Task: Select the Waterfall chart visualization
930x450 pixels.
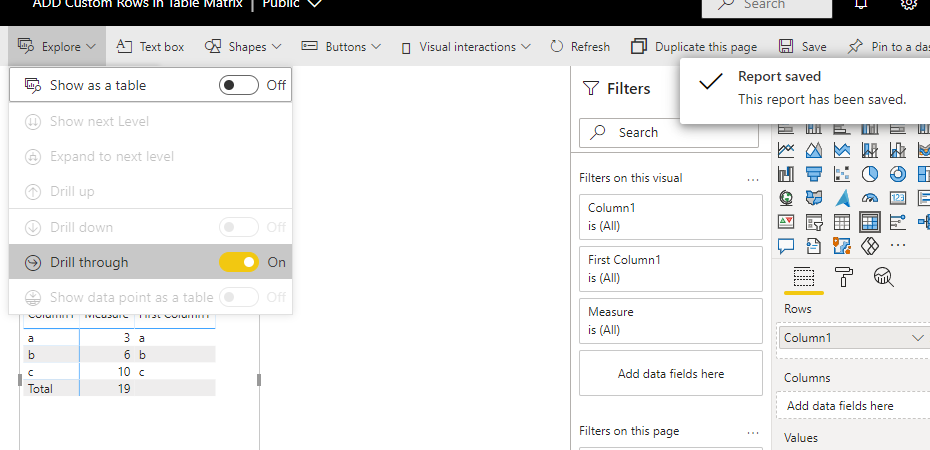Action: (x=786, y=174)
